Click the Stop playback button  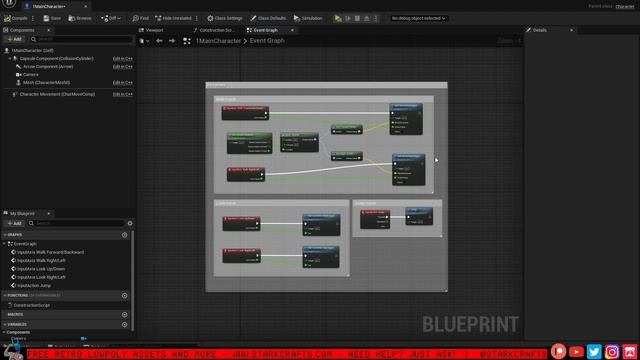click(357, 18)
